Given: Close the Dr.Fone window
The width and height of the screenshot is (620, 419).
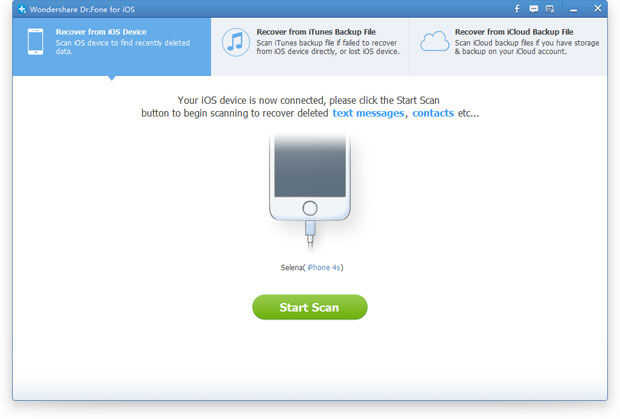Looking at the screenshot, I should click(597, 8).
